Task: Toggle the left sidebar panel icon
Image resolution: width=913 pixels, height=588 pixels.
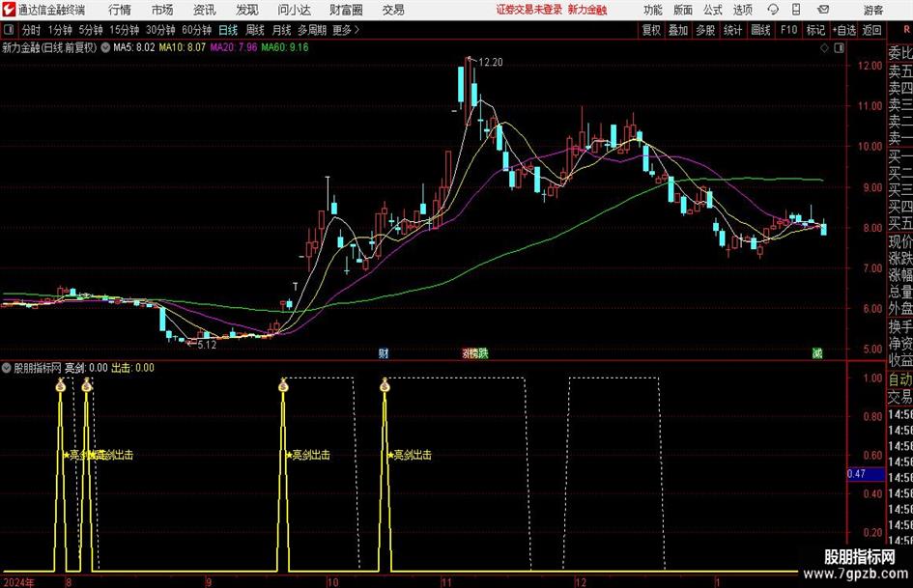Action: coord(9,30)
